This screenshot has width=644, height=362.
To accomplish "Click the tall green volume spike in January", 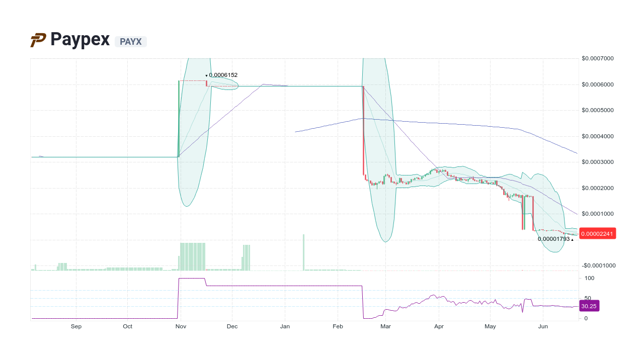I will click(x=304, y=251).
